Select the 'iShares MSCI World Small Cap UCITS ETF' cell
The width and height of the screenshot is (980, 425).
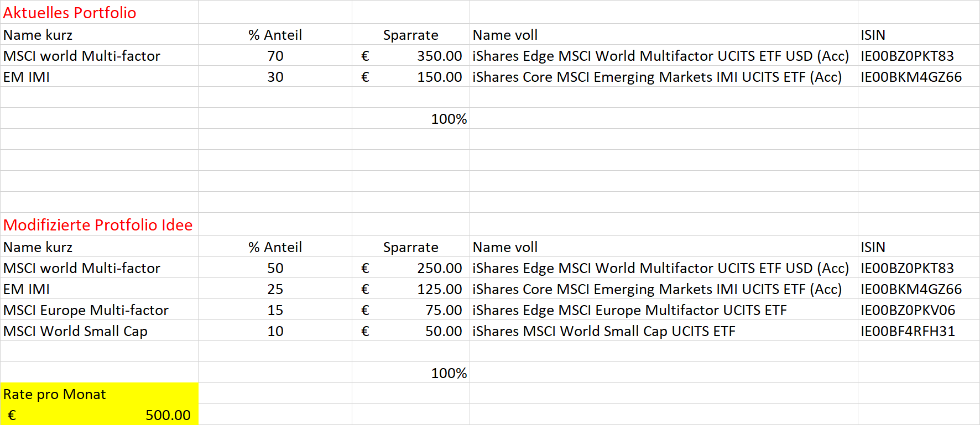click(x=664, y=330)
